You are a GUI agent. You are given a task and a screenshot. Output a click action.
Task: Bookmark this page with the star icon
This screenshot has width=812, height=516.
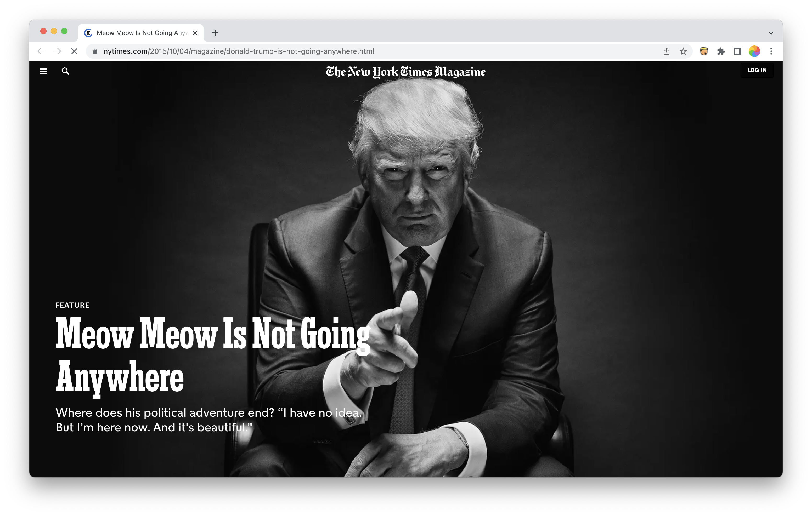coord(683,51)
